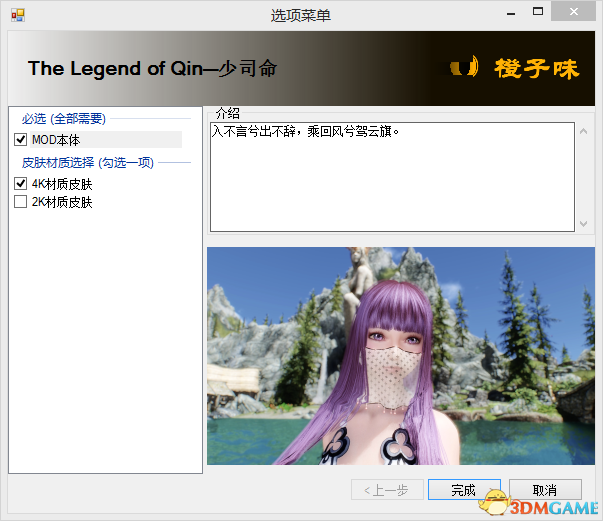The image size is (603, 521).
Task: Toggle the MOD本体 checkbox
Action: click(x=20, y=140)
